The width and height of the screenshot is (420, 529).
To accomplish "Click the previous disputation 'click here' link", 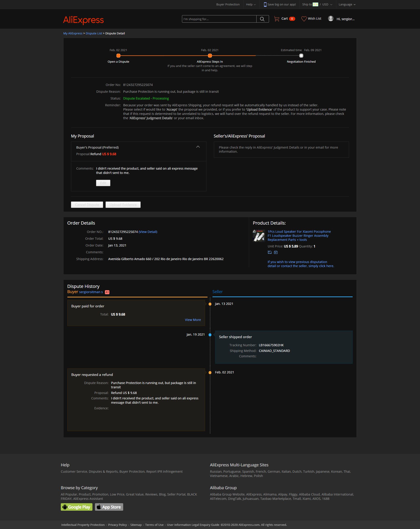I will pyautogui.click(x=301, y=264).
